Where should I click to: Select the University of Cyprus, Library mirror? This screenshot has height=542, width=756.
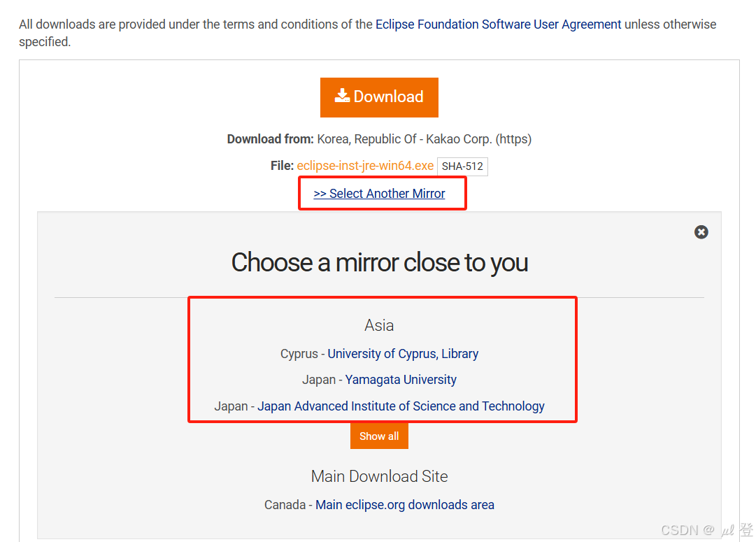[403, 354]
